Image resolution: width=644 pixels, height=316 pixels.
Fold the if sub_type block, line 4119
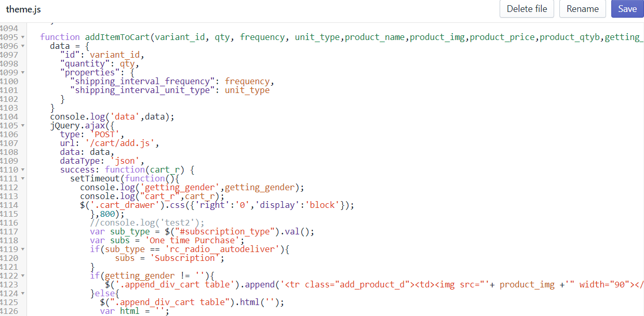[23, 249]
